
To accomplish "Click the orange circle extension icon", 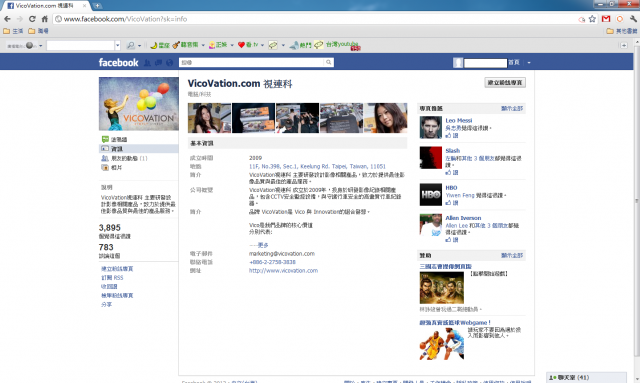I will [620, 19].
